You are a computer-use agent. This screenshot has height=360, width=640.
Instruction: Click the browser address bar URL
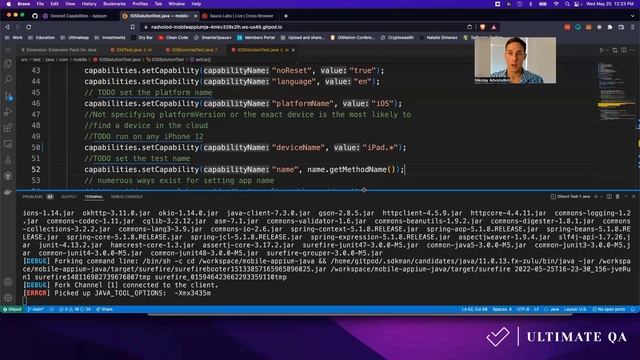pos(216,27)
